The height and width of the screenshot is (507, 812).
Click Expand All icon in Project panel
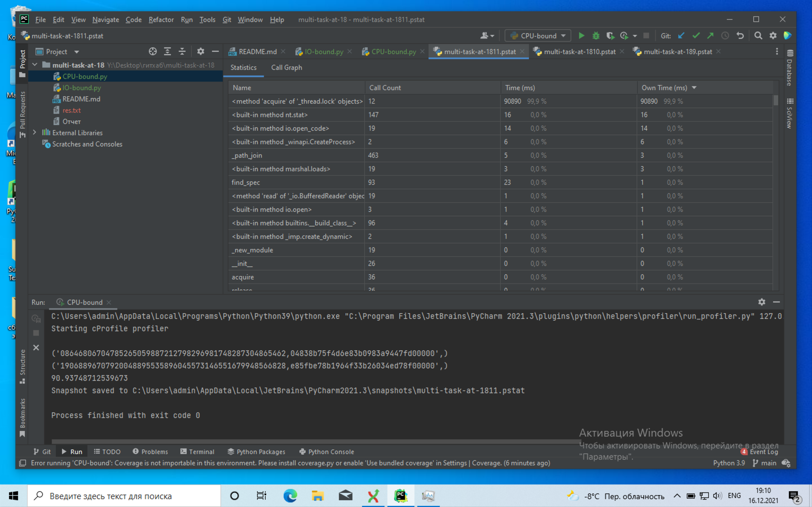[x=167, y=51]
